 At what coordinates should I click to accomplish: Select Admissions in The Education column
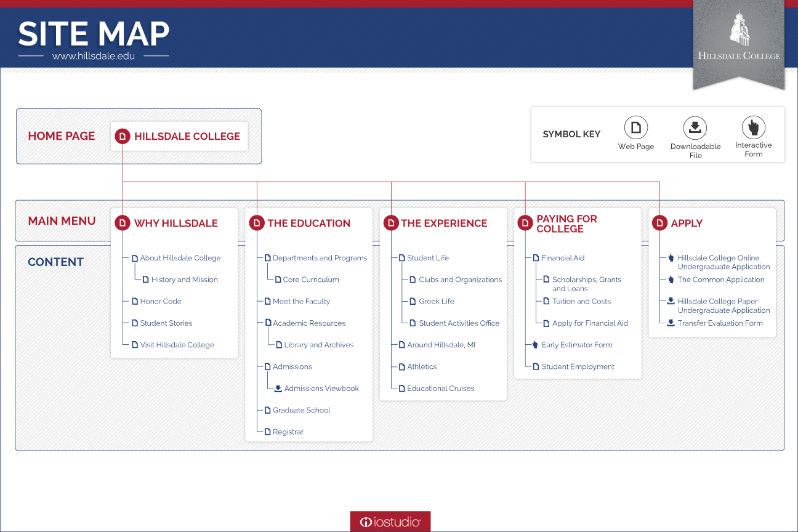click(x=292, y=366)
